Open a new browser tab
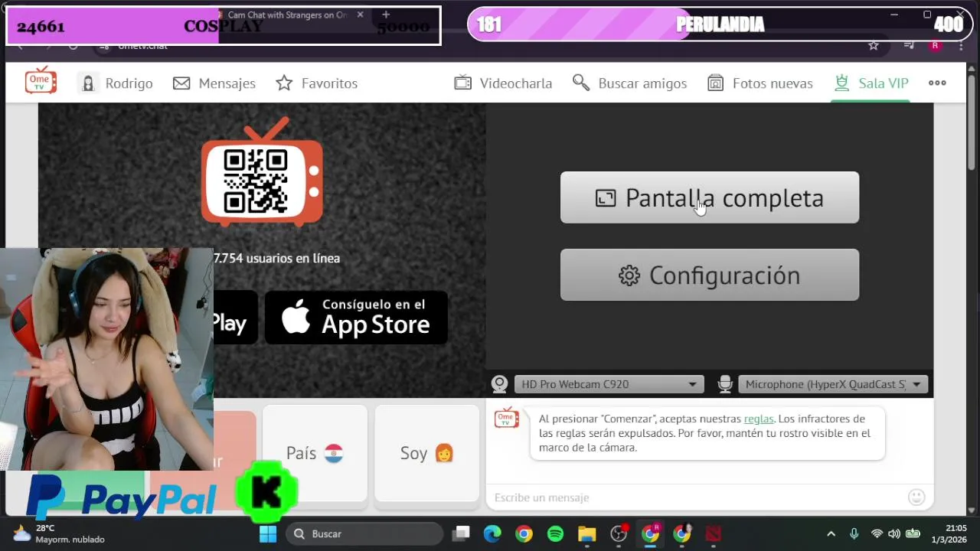Screen dimensions: 980x551 click(386, 15)
